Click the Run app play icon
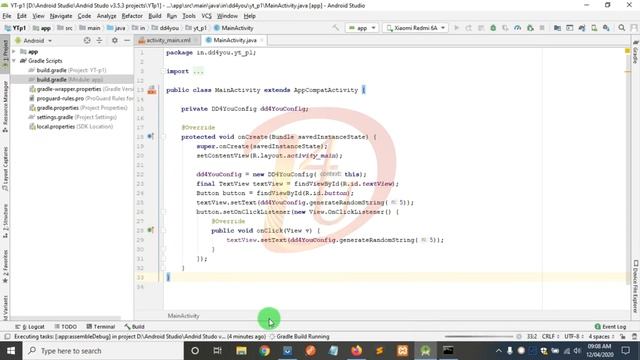Viewport: 640px width, 360px height. 457,28
